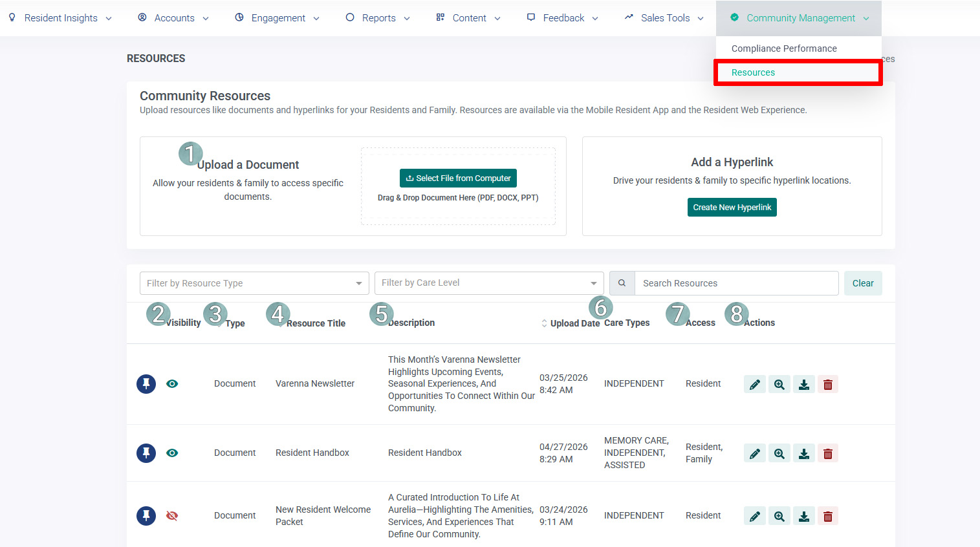Toggle visibility eye for Resident Handbox
Viewport: 980px width, 547px height.
(172, 453)
